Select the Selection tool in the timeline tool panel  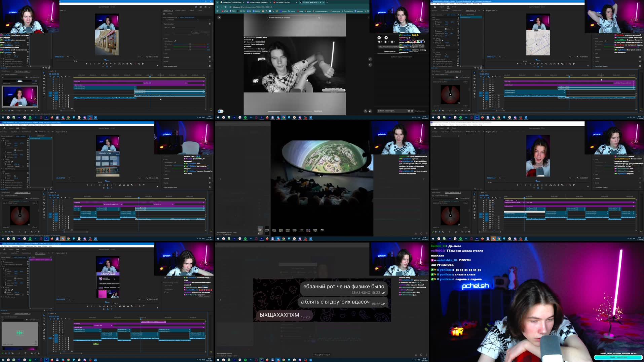(44, 73)
